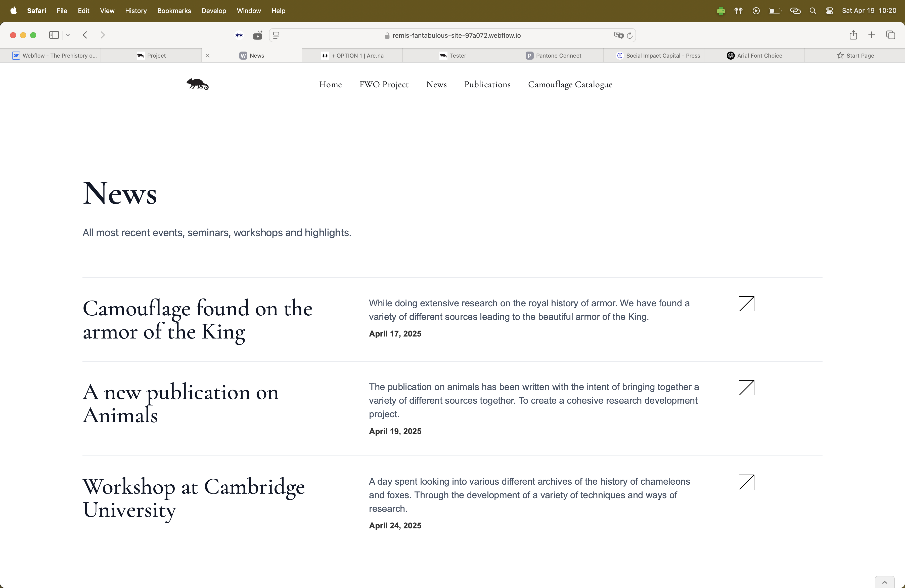Image resolution: width=905 pixels, height=588 pixels.
Task: Open the Share icon in Safari toolbar
Action: [x=853, y=35]
